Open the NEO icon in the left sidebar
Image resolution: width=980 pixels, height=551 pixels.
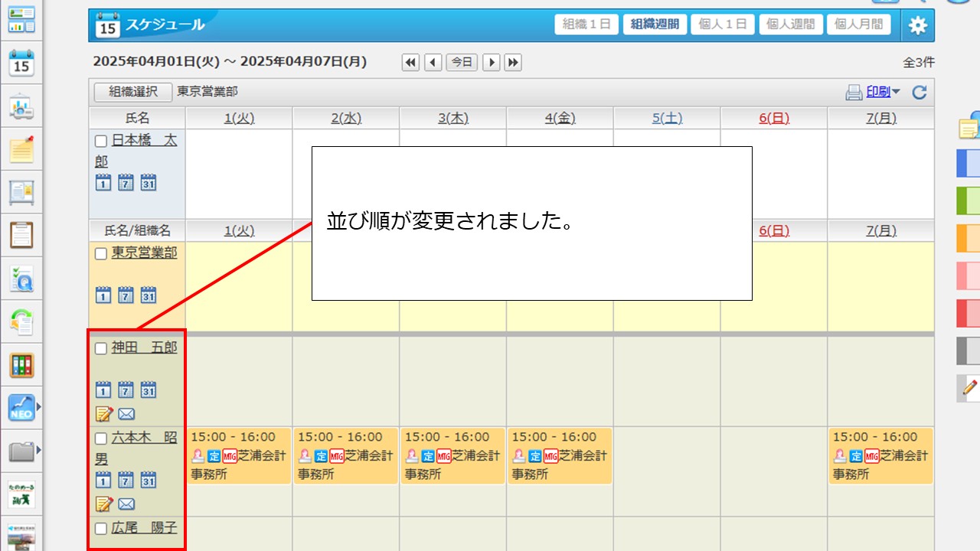tap(21, 408)
